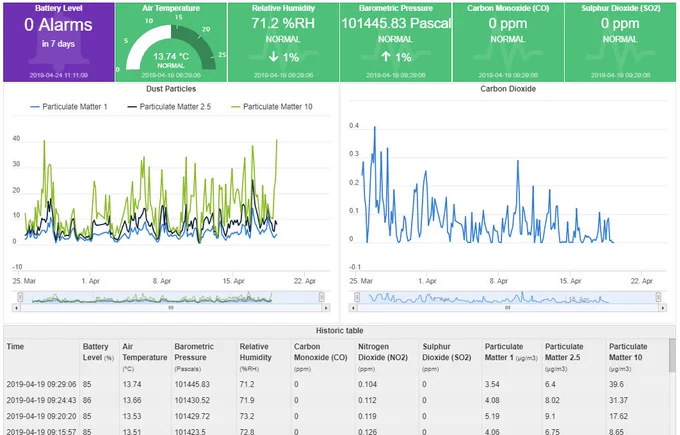Click NO2 value 0.119 in table
The width and height of the screenshot is (680, 435).
[367, 416]
